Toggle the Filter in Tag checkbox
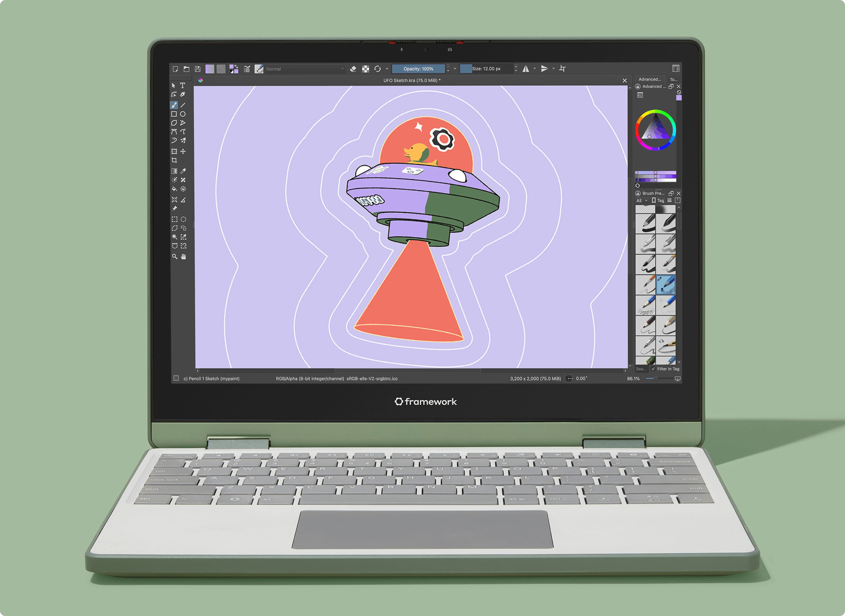The image size is (845, 616). tap(653, 369)
